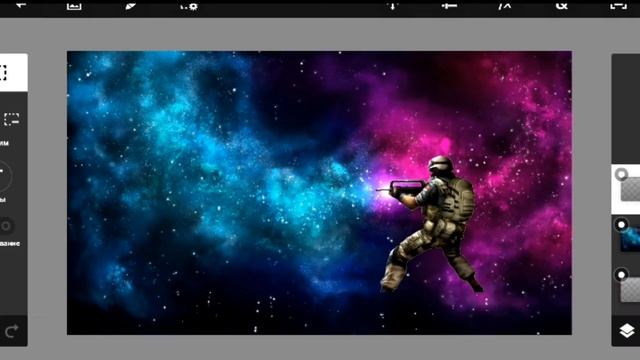Select the rectangular marquee selection tool

click(3, 73)
